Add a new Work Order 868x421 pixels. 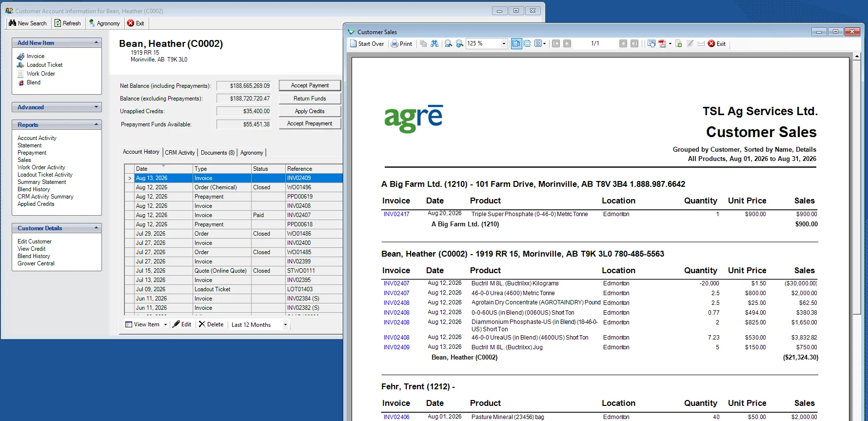pyautogui.click(x=40, y=74)
